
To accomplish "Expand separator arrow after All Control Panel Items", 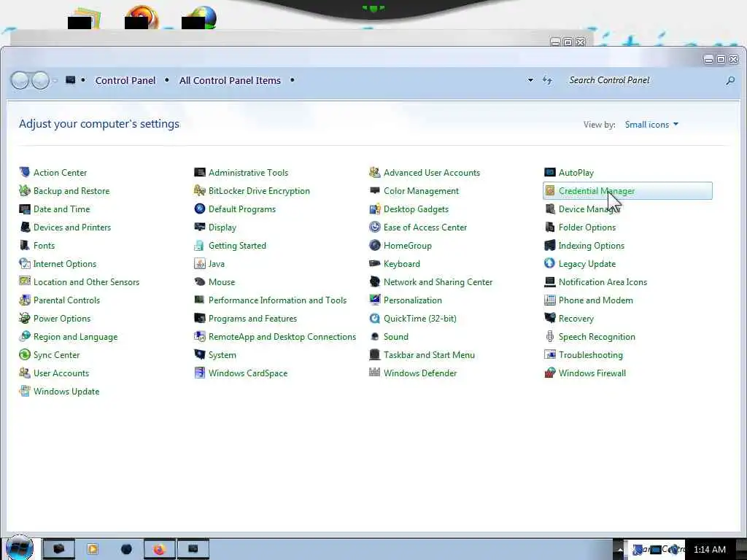I will point(292,80).
